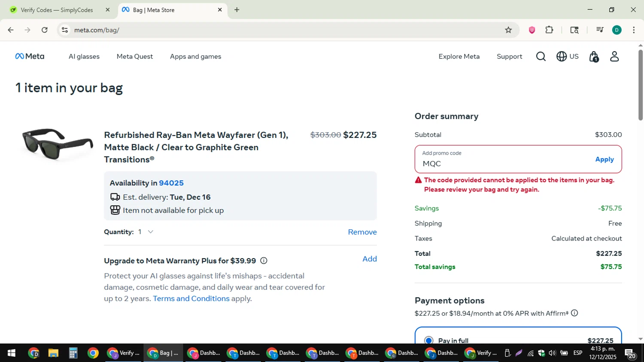
Task: Open the Meta Quest menu
Action: coord(135,57)
